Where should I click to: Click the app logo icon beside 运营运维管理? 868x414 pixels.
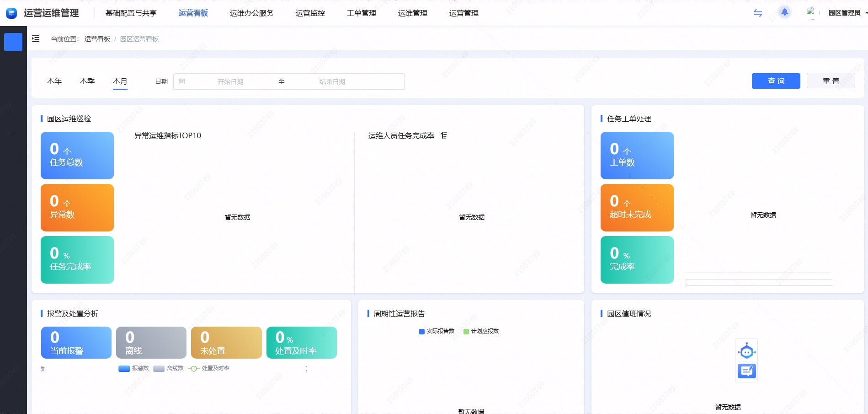coord(11,13)
